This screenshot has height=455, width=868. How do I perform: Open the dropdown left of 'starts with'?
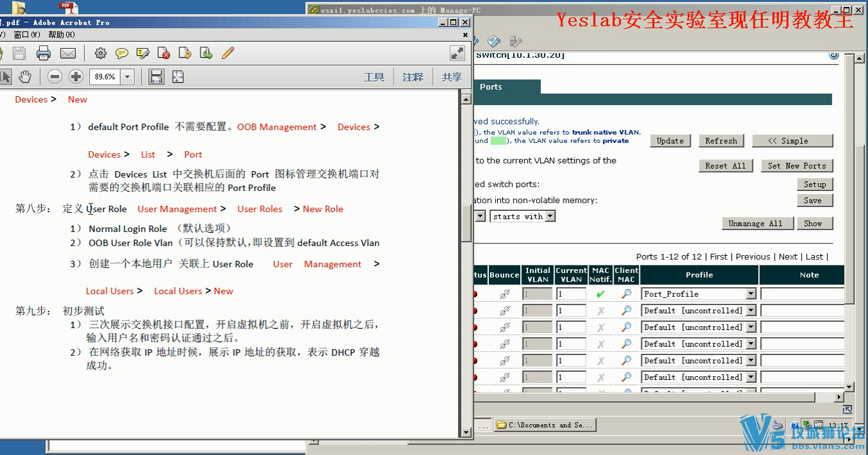[480, 217]
